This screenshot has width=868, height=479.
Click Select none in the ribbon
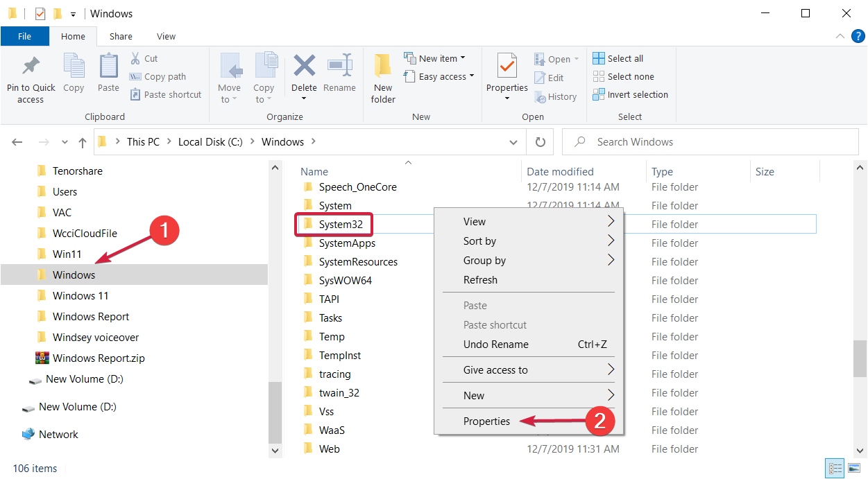(x=624, y=76)
